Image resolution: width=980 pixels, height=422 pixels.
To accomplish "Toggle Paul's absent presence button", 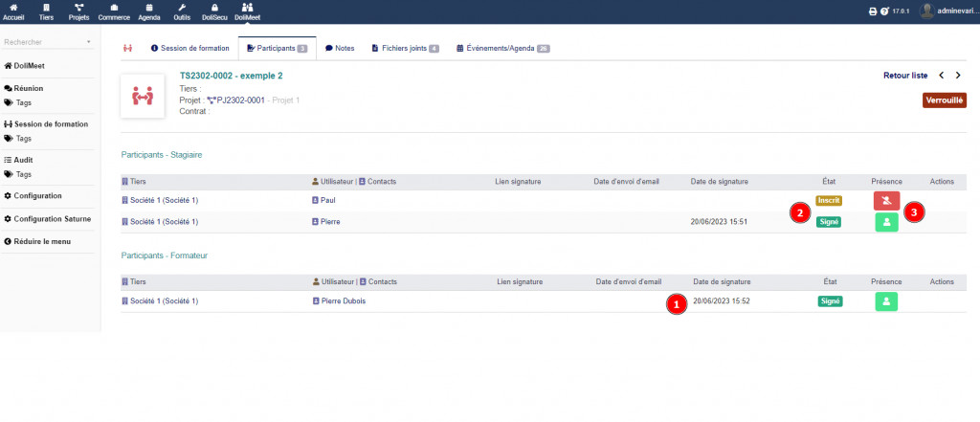I will point(886,200).
